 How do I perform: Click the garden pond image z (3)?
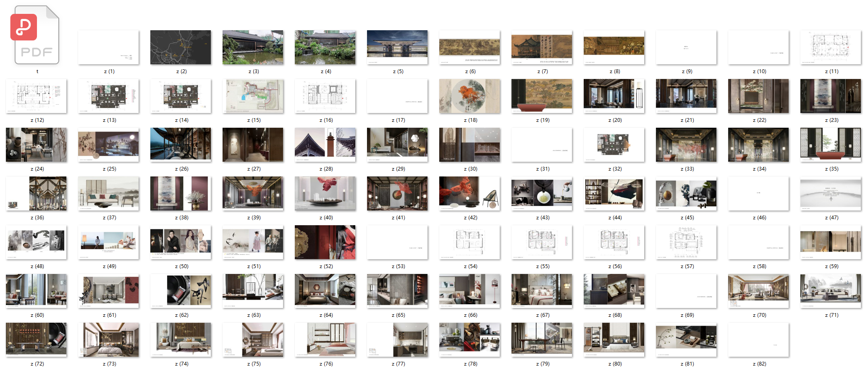pos(253,47)
